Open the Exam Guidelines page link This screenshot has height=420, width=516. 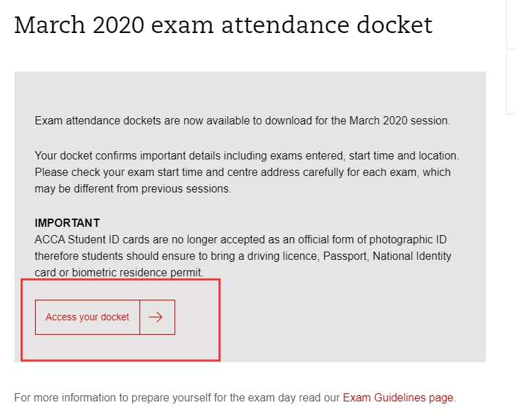tap(398, 397)
